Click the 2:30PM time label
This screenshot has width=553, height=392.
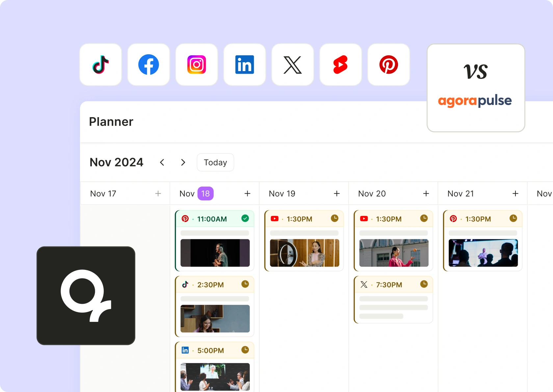click(x=211, y=285)
